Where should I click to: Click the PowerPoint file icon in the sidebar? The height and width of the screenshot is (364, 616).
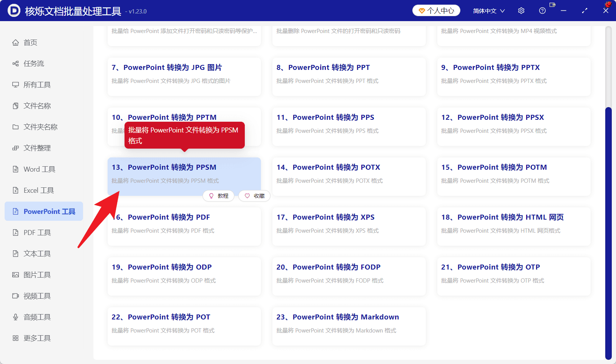[x=15, y=212]
